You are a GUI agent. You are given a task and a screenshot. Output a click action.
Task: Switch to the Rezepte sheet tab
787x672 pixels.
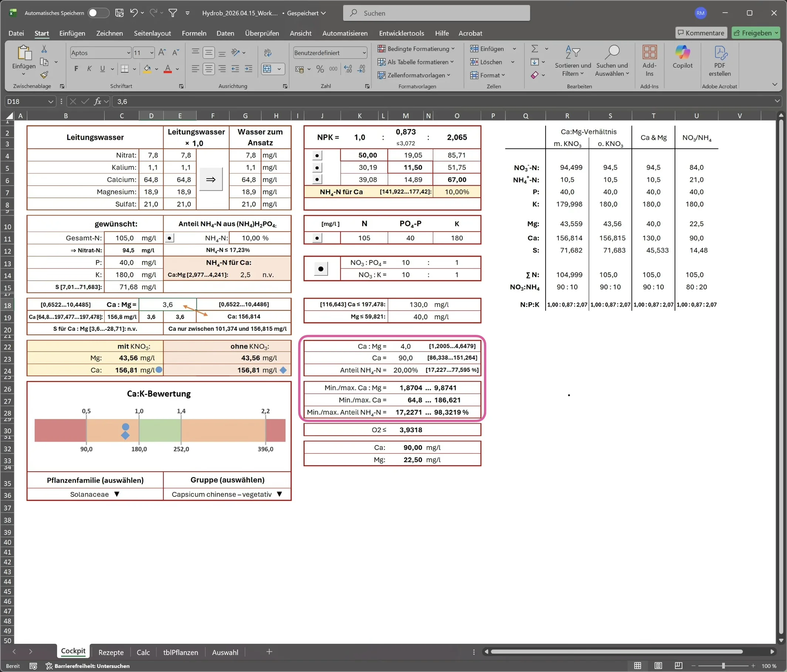tap(111, 652)
